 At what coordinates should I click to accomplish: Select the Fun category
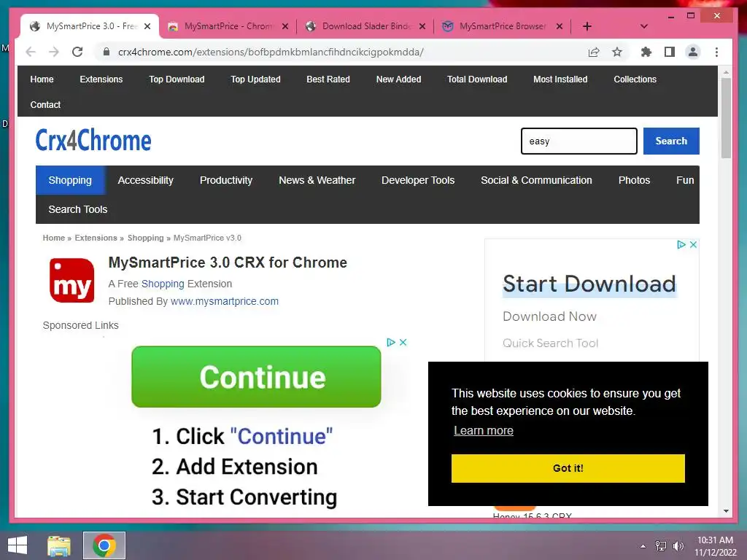pos(684,180)
